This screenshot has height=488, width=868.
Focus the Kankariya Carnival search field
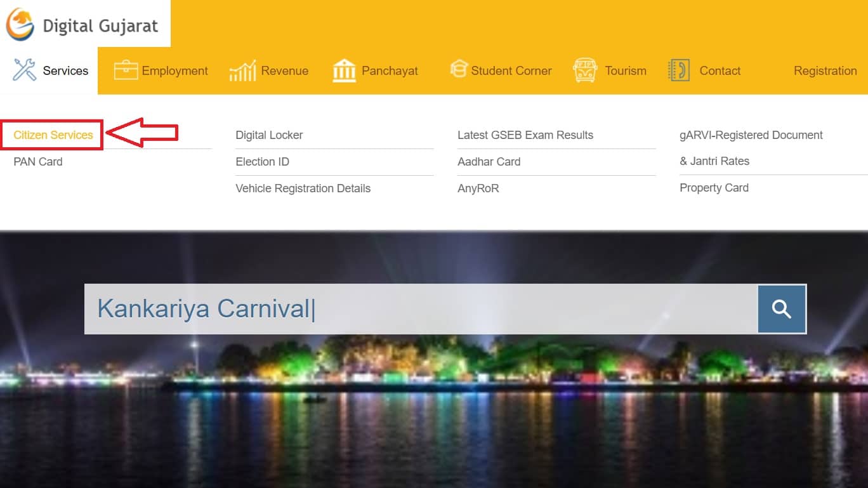(421, 309)
